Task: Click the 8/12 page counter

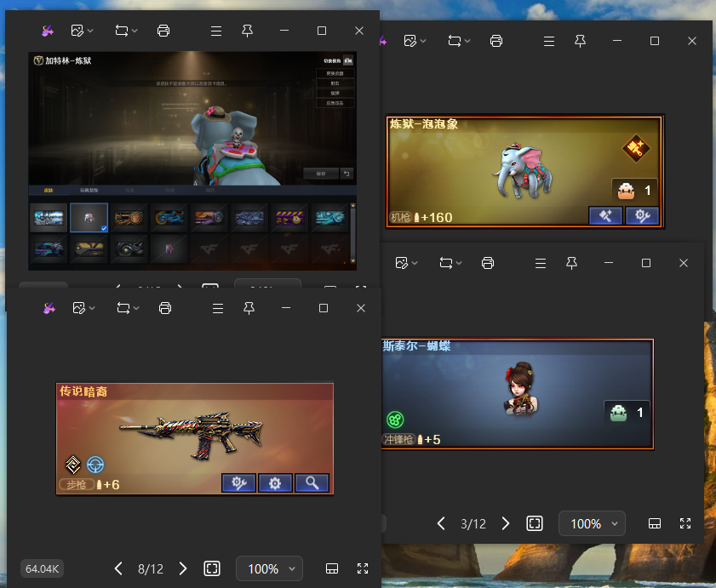Action: 150,568
